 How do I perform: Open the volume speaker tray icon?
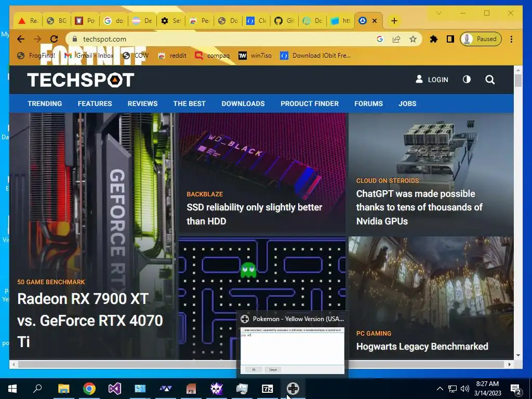coord(465,389)
